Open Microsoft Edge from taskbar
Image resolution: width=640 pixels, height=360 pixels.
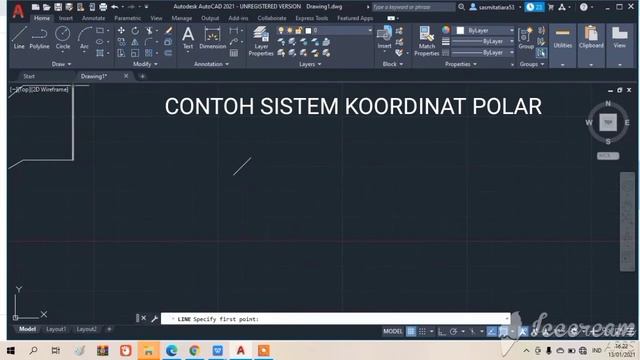[x=171, y=351]
